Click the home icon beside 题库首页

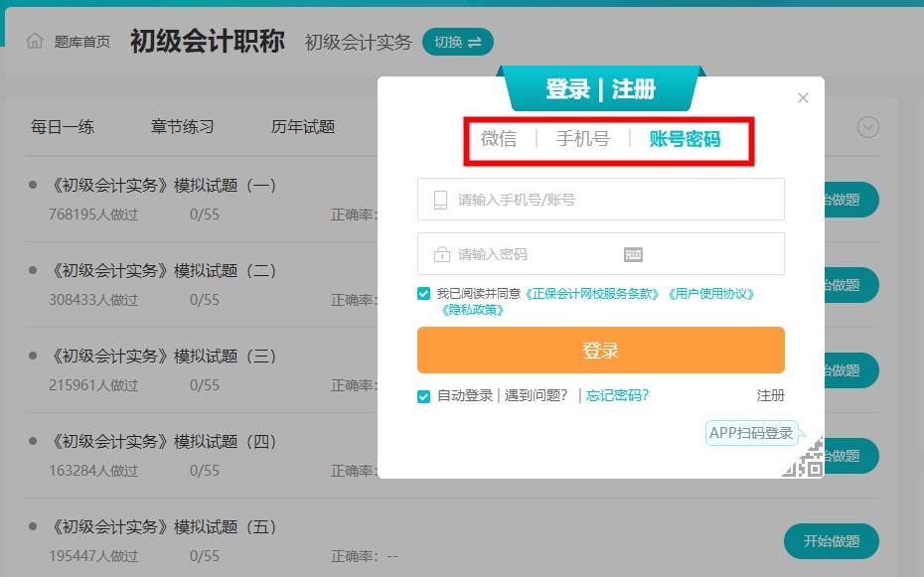[x=35, y=41]
